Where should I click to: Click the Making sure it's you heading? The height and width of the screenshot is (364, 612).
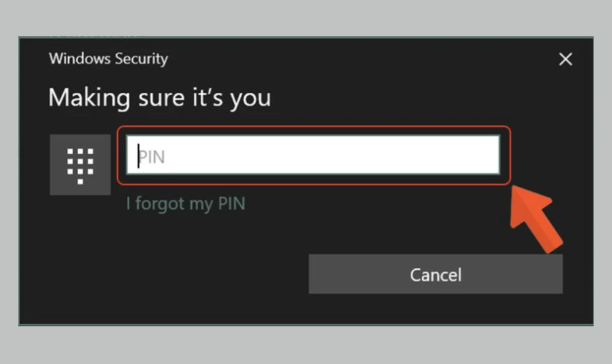pos(160,98)
